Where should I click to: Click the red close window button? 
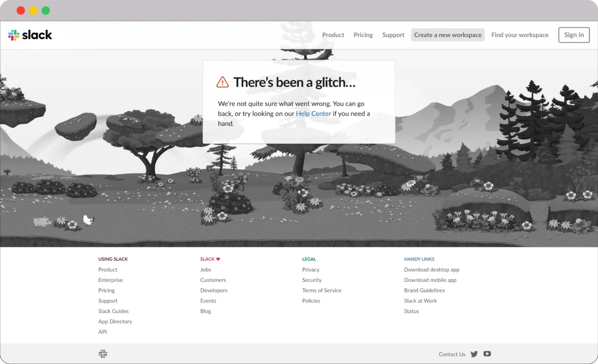[21, 10]
